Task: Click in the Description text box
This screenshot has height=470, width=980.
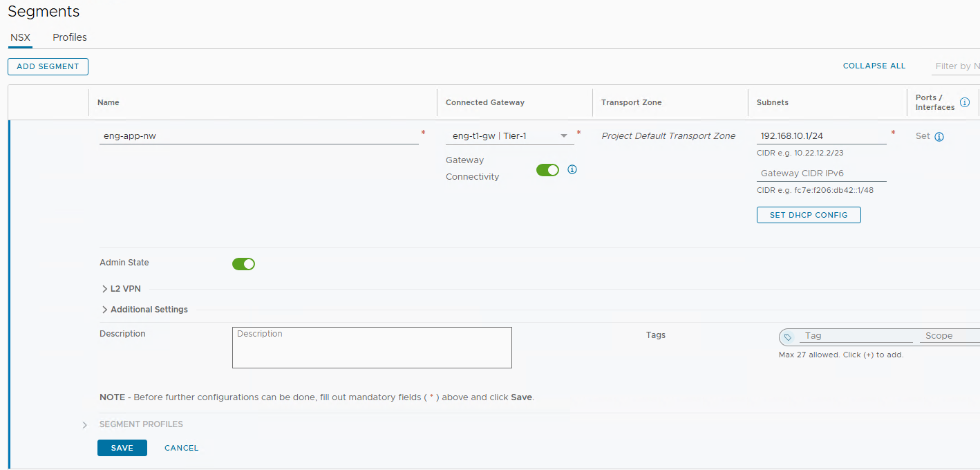Action: coord(372,348)
